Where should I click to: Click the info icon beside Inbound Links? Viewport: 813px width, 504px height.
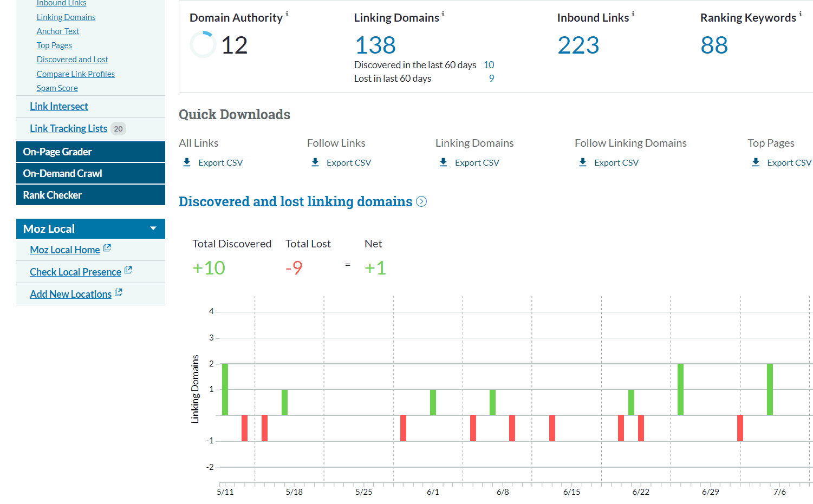pyautogui.click(x=633, y=14)
